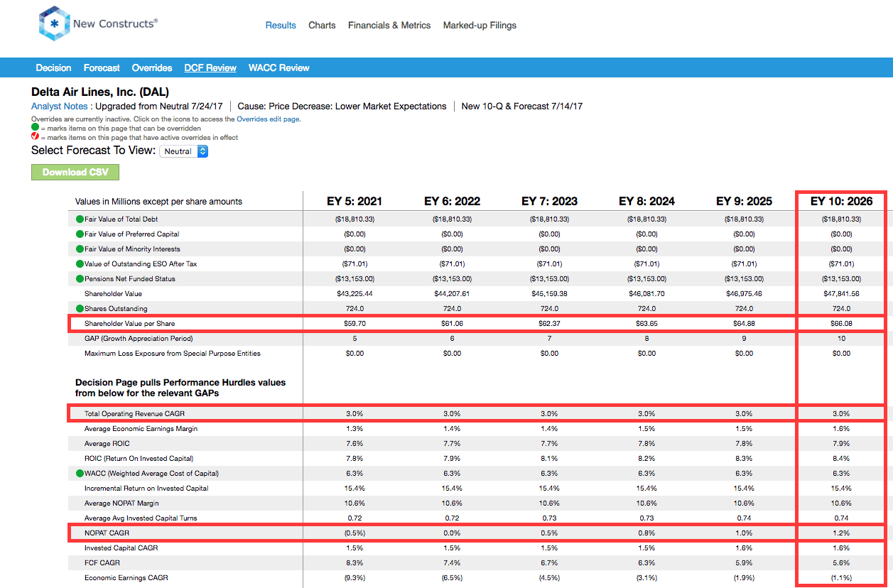This screenshot has height=588, width=893.
Task: Click GAP (Growth Appreciation Period) row label
Action: 139,338
